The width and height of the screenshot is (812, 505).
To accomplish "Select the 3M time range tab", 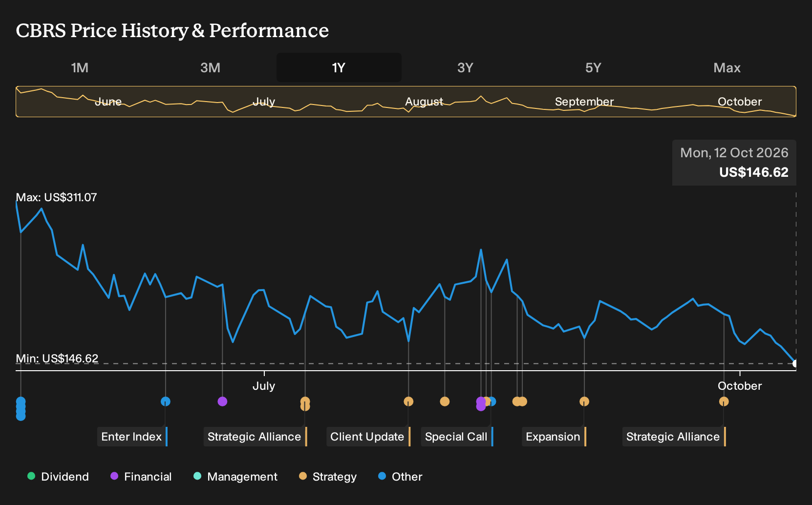I will coord(210,67).
